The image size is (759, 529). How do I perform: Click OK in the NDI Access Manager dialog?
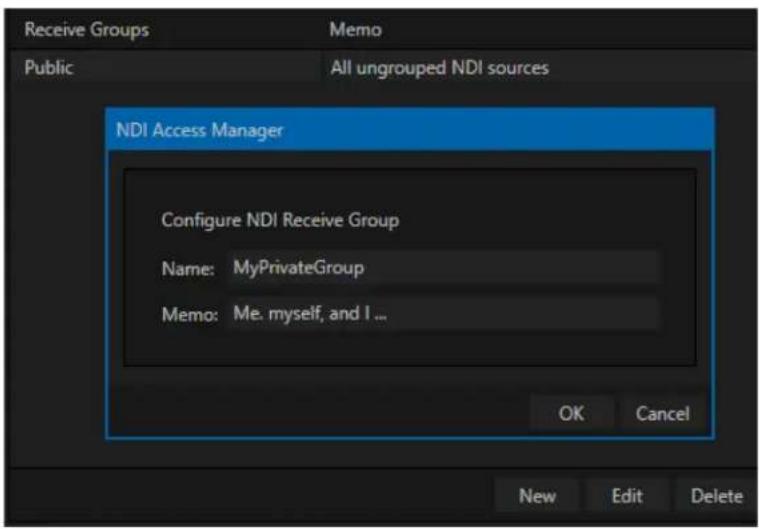click(x=572, y=413)
